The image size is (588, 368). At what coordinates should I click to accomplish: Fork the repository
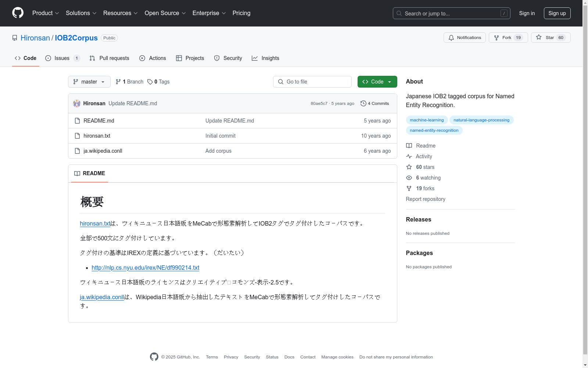[508, 38]
